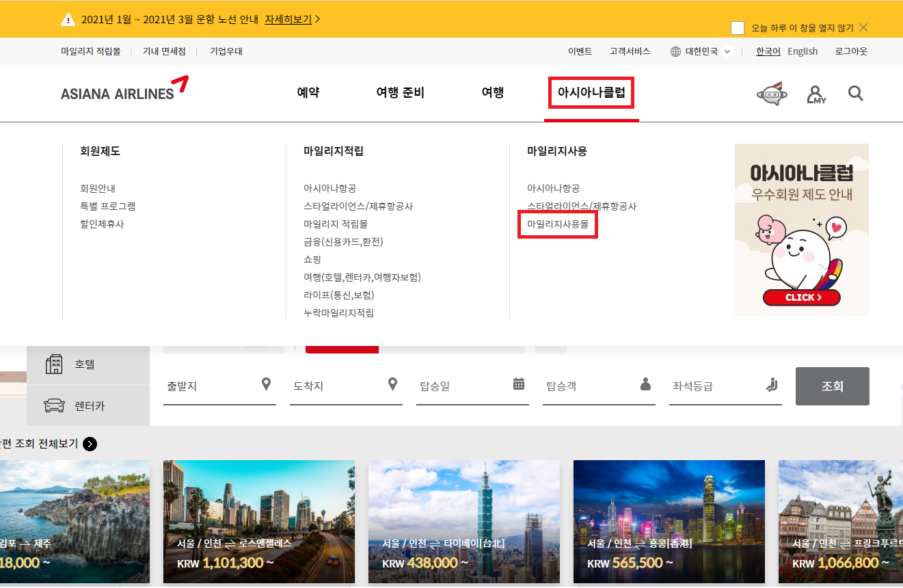Click the 아시아나클럽 우수회원 제도 안내 banner
The image size is (903, 588).
(802, 230)
